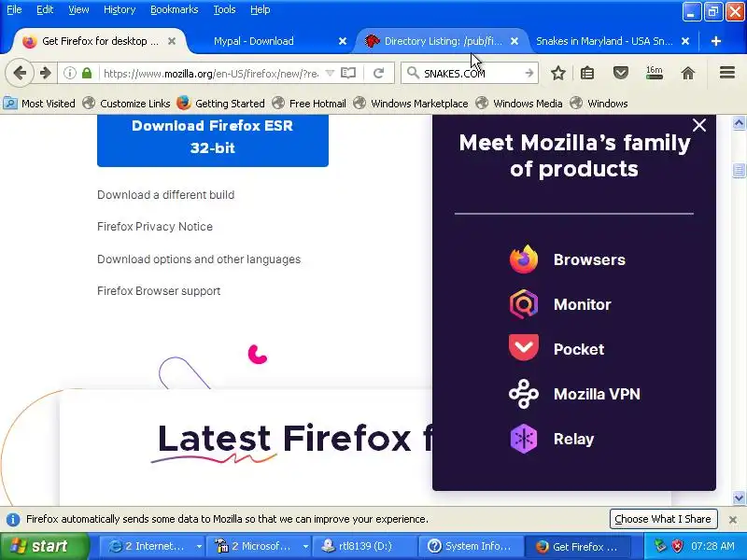Image resolution: width=747 pixels, height=560 pixels.
Task: Submit search with the go arrow
Action: click(529, 73)
